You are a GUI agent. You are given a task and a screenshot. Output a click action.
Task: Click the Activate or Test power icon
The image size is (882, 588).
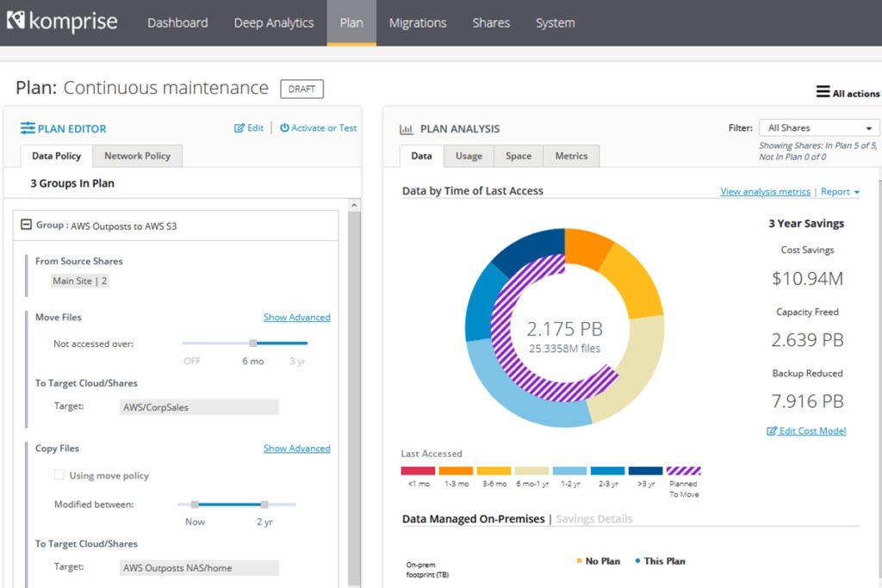tap(284, 128)
